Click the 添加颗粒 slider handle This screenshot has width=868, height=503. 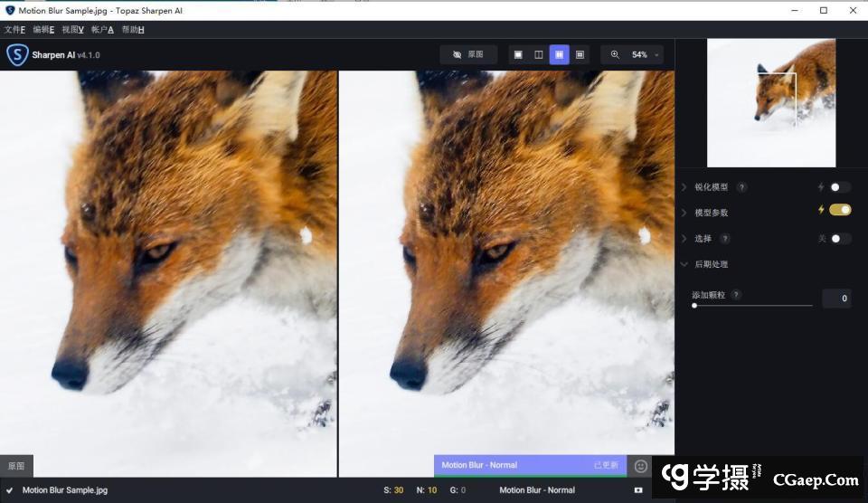tap(694, 306)
